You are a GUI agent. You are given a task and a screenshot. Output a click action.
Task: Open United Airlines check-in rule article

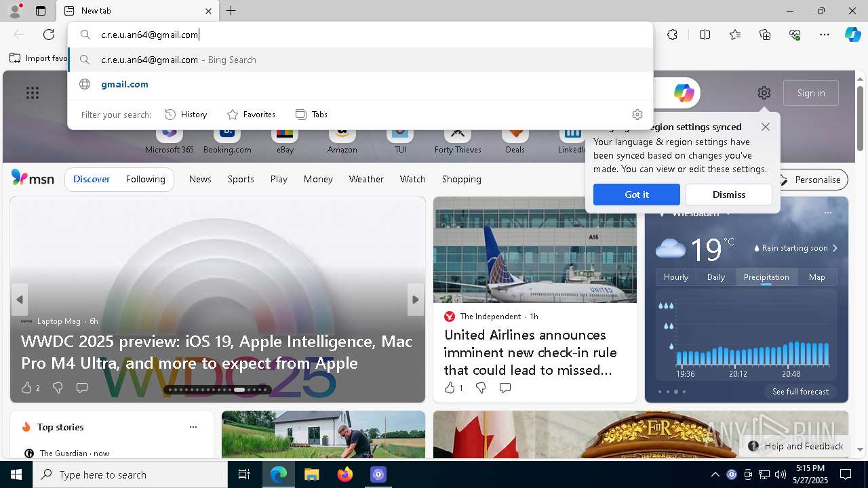[x=530, y=352]
